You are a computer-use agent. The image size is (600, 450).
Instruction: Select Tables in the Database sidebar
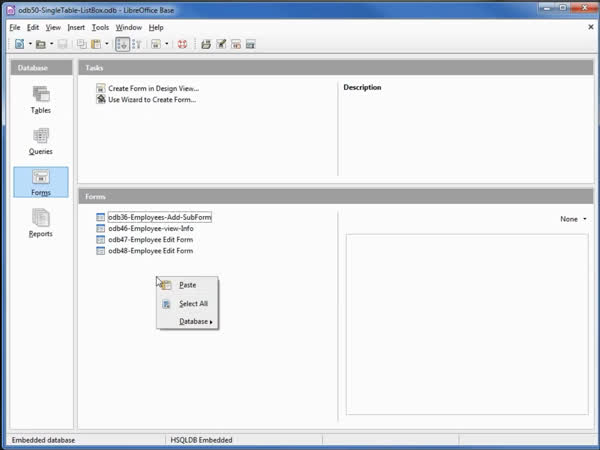[41, 99]
